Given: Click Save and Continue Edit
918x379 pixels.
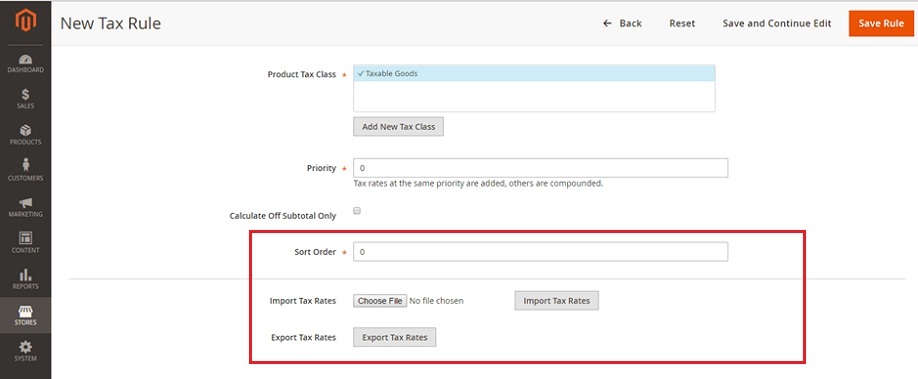Looking at the screenshot, I should pos(777,23).
